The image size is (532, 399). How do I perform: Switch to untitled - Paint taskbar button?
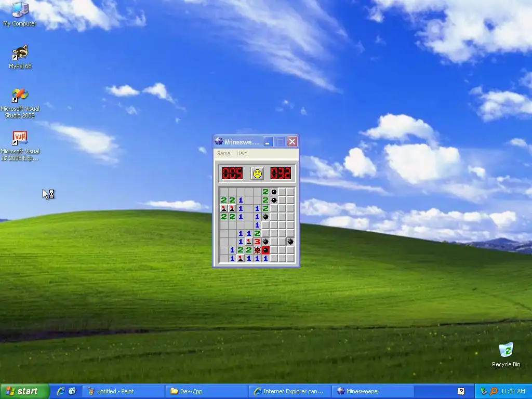tap(123, 391)
